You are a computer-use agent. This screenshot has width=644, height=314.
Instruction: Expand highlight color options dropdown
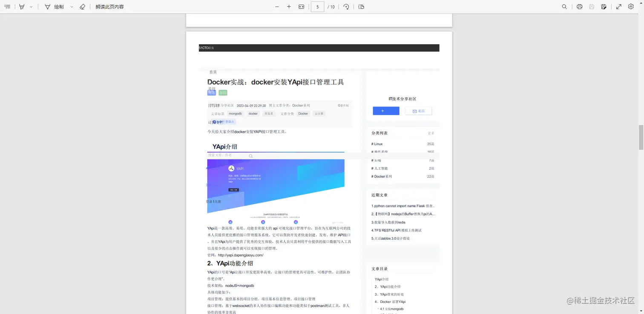31,7
